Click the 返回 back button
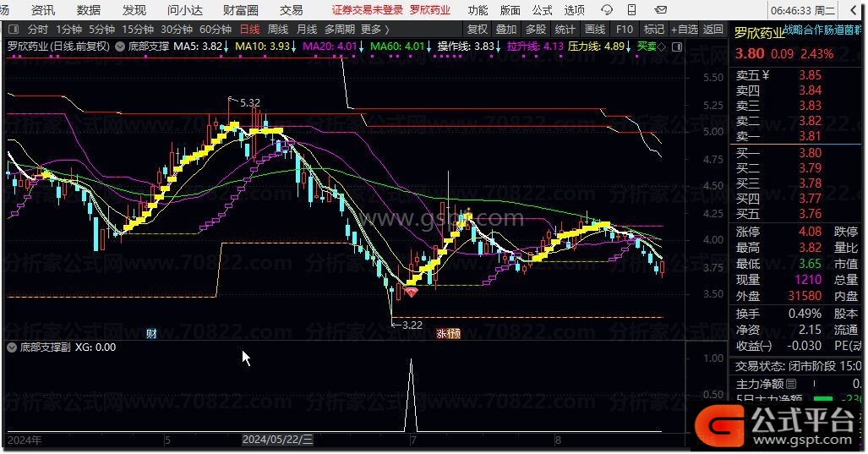This screenshot has width=868, height=454. [x=713, y=30]
